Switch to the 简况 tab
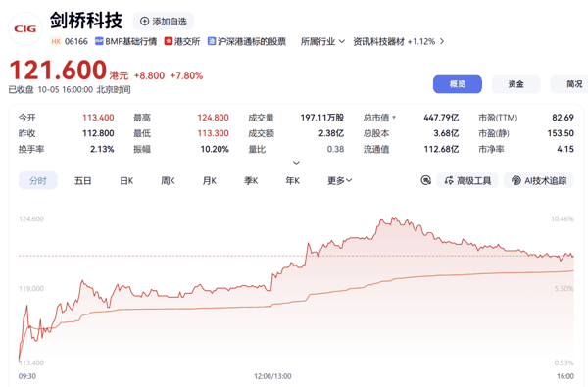Viewport: 588px width, 387px height. (570, 84)
